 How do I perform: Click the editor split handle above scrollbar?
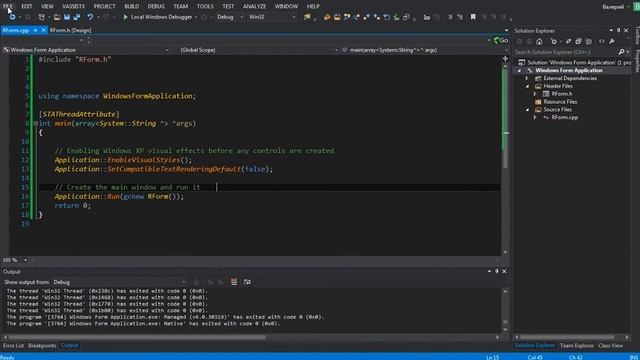point(505,59)
